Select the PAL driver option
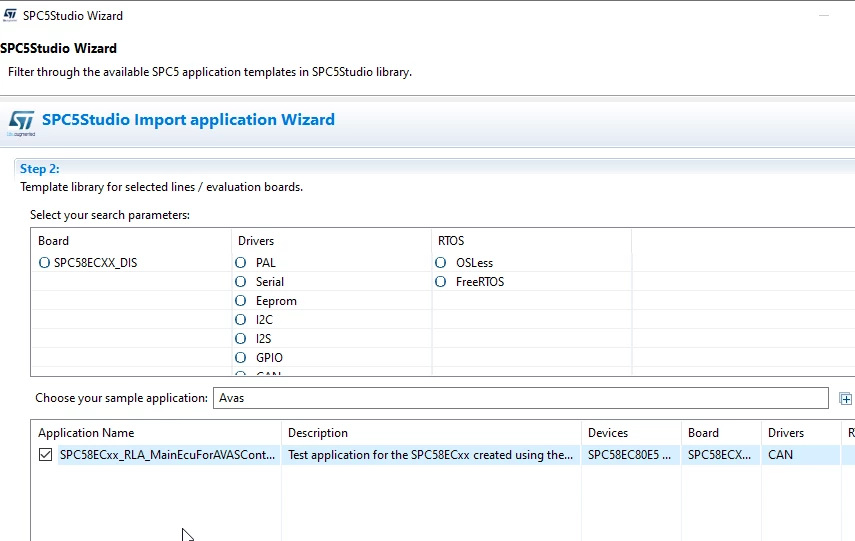 click(240, 263)
